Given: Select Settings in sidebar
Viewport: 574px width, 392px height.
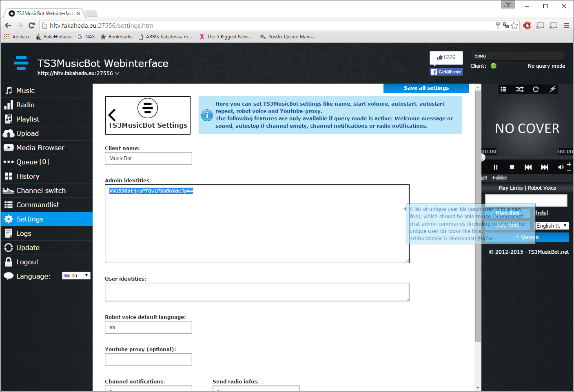Looking at the screenshot, I should coord(47,219).
